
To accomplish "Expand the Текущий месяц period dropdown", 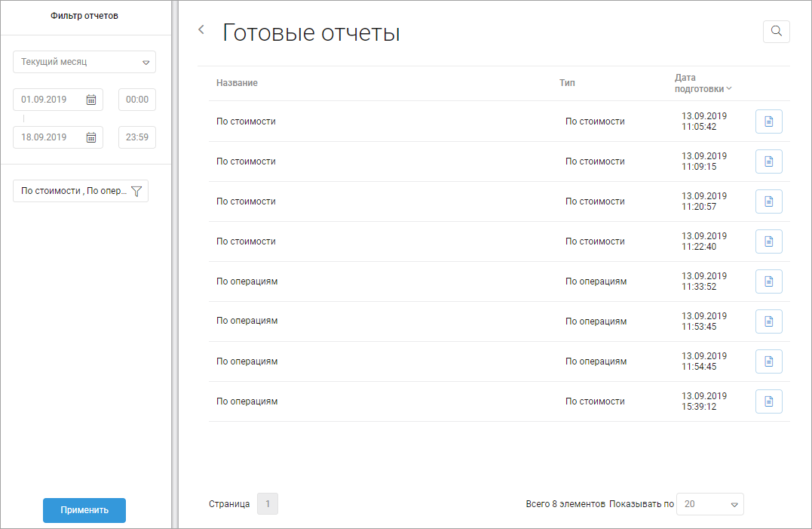I will point(84,62).
